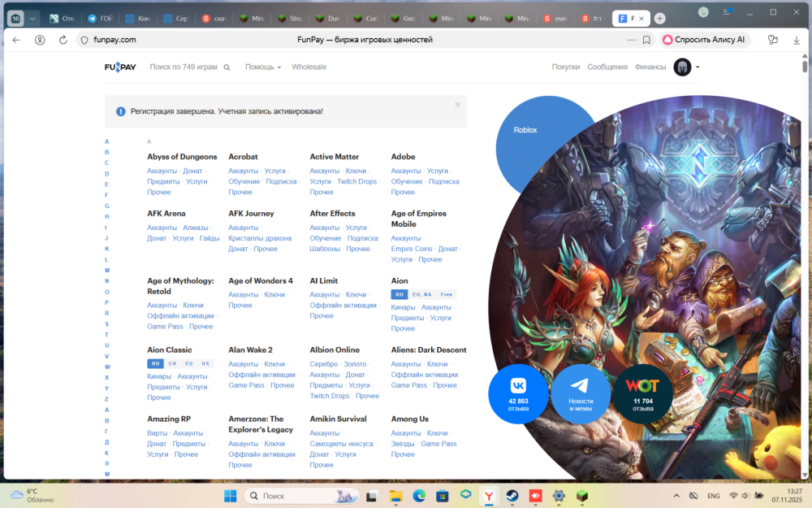Expand the Помощь dropdown menu

(x=263, y=67)
